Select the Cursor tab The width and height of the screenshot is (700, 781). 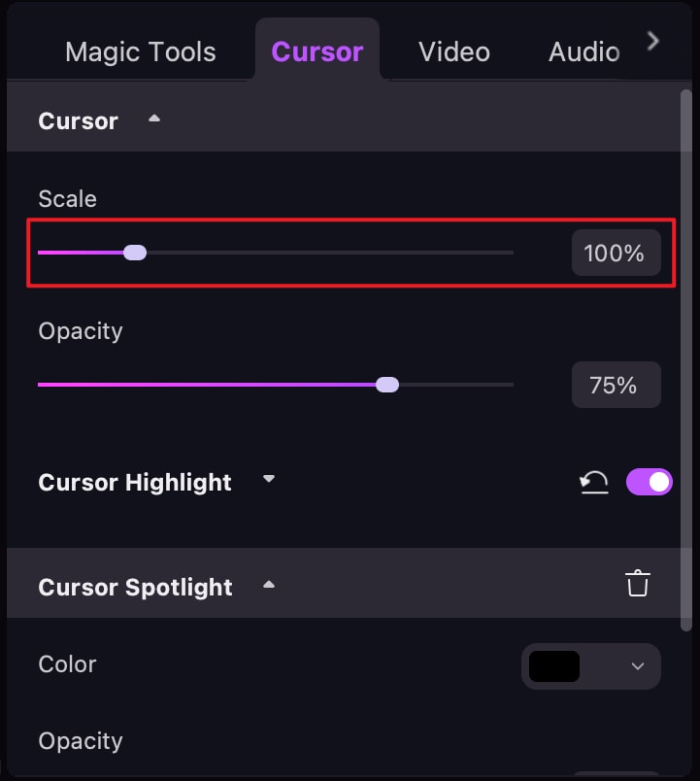317,51
